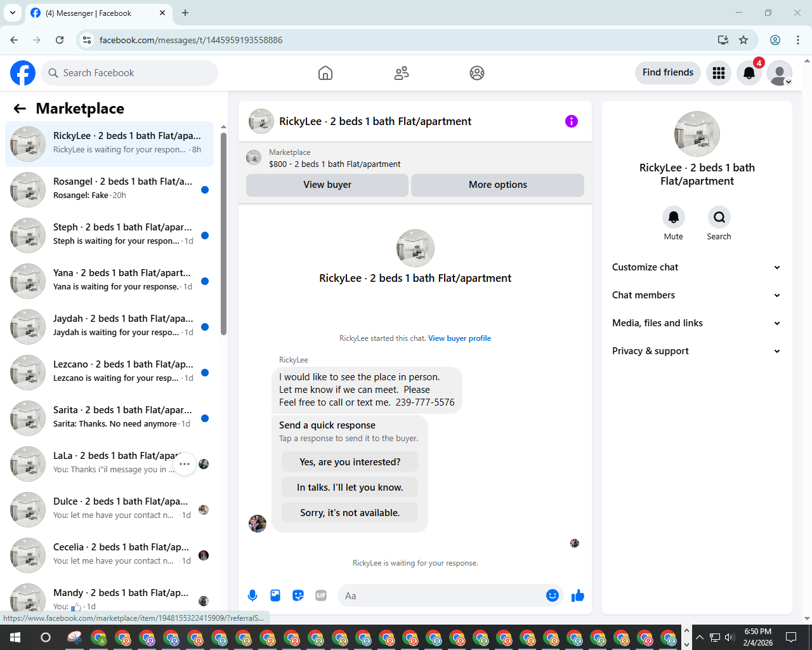Expand Chat members section
812x650 pixels.
(697, 295)
